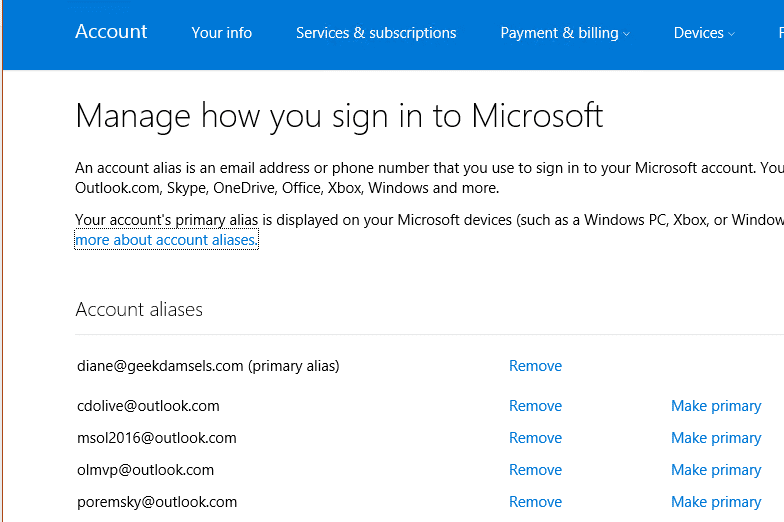Viewport: 784px width, 522px height.
Task: Open the Services & subscriptions tab
Action: (x=376, y=33)
